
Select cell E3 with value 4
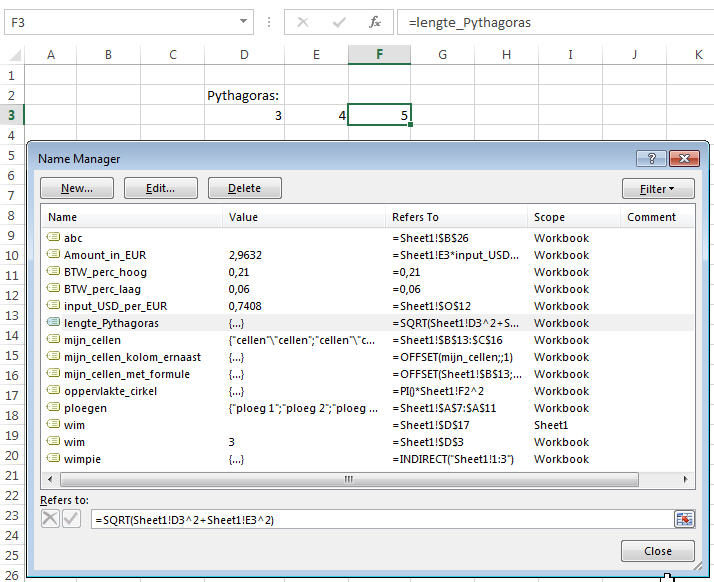pyautogui.click(x=316, y=115)
